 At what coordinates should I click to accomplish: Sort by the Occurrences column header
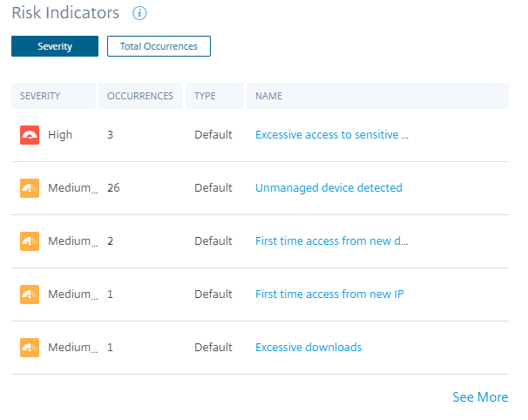tap(139, 96)
